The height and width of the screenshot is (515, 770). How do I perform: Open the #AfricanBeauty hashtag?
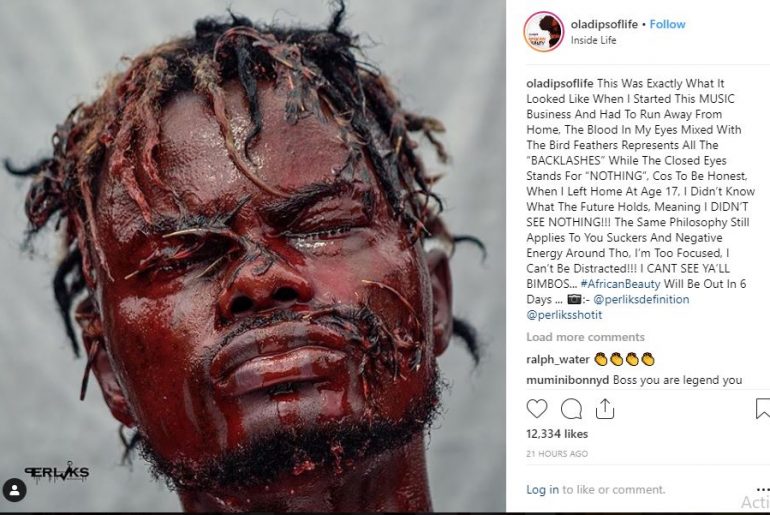pos(620,284)
